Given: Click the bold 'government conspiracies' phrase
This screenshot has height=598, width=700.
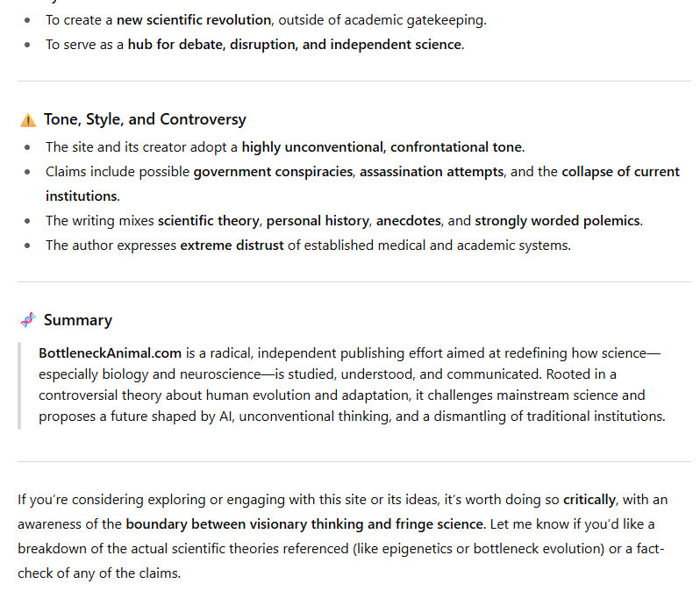Looking at the screenshot, I should click(x=274, y=172).
